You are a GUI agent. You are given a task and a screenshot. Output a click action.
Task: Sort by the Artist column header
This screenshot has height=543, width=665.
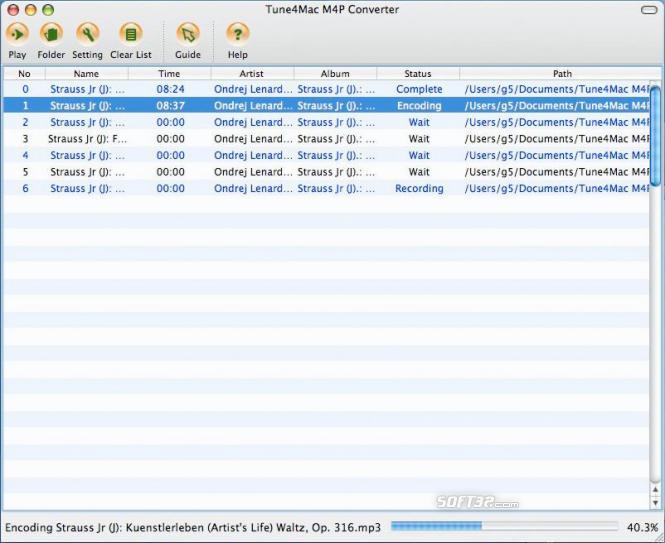click(251, 74)
